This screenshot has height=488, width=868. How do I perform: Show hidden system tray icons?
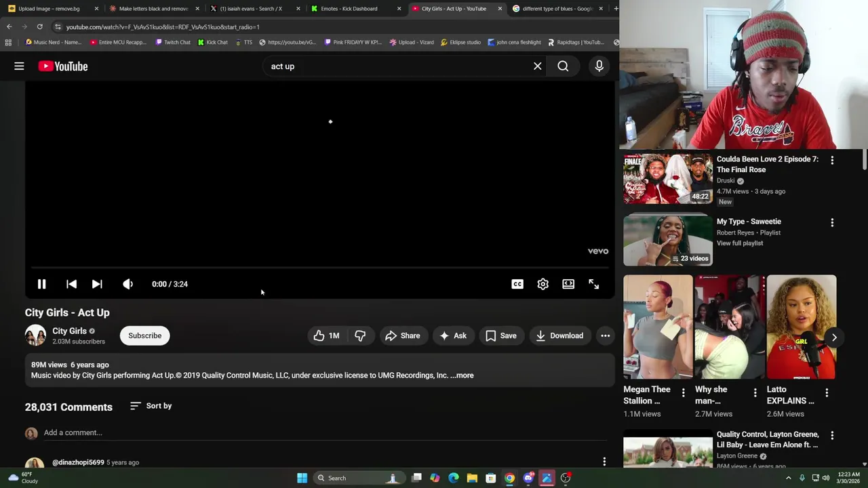click(x=788, y=478)
